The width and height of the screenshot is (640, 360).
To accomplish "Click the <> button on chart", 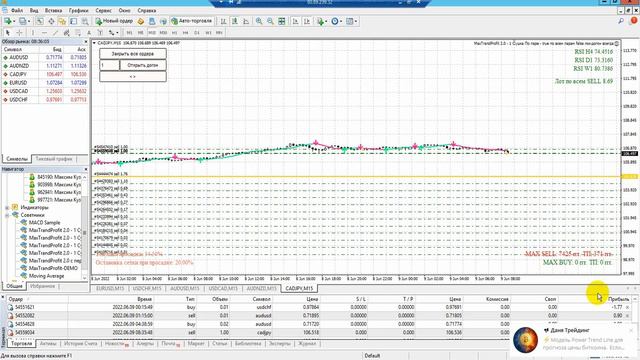I will (x=133, y=76).
